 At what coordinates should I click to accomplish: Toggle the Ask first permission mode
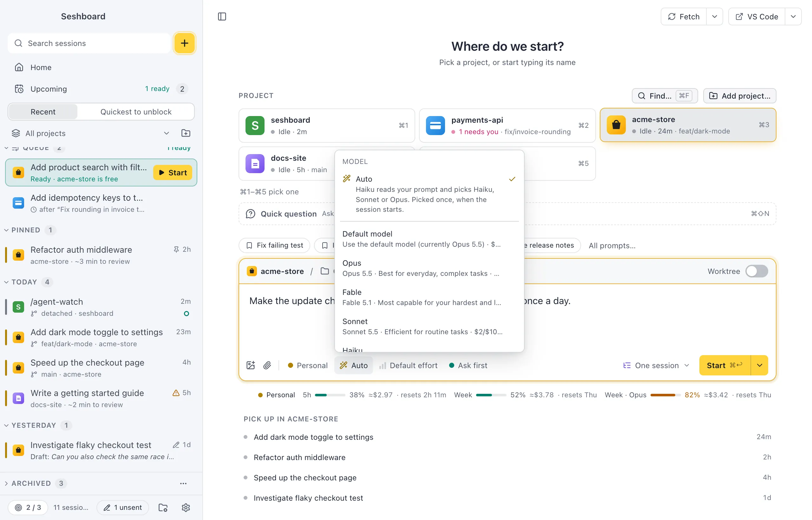pyautogui.click(x=468, y=365)
